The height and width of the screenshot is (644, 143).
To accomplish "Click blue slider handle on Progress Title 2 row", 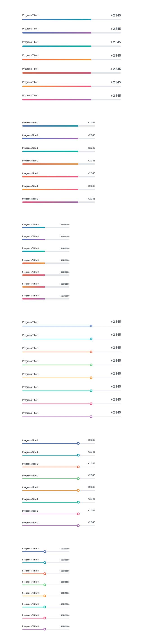I will (78, 443).
